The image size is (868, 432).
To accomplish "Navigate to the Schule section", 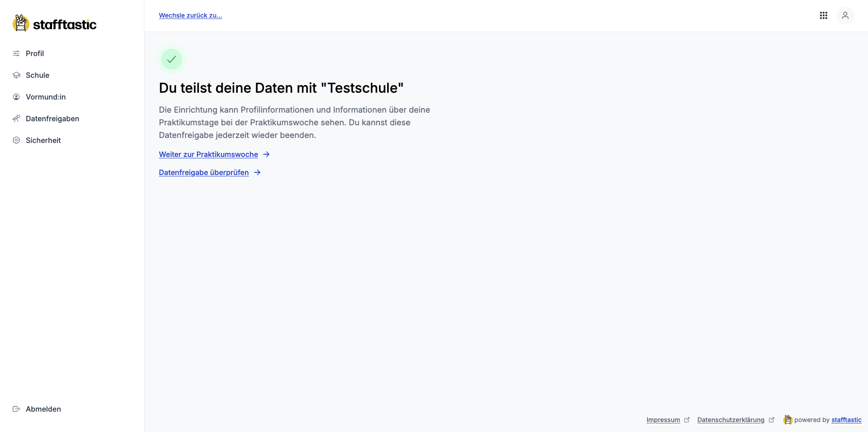I will pyautogui.click(x=38, y=75).
